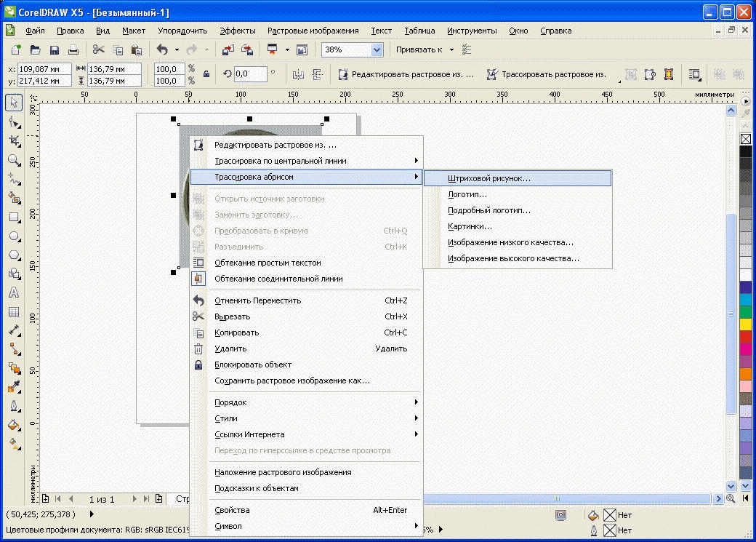Screen dimensions: 756x542
Task: Expand the Стили submenu
Action: tap(306, 418)
